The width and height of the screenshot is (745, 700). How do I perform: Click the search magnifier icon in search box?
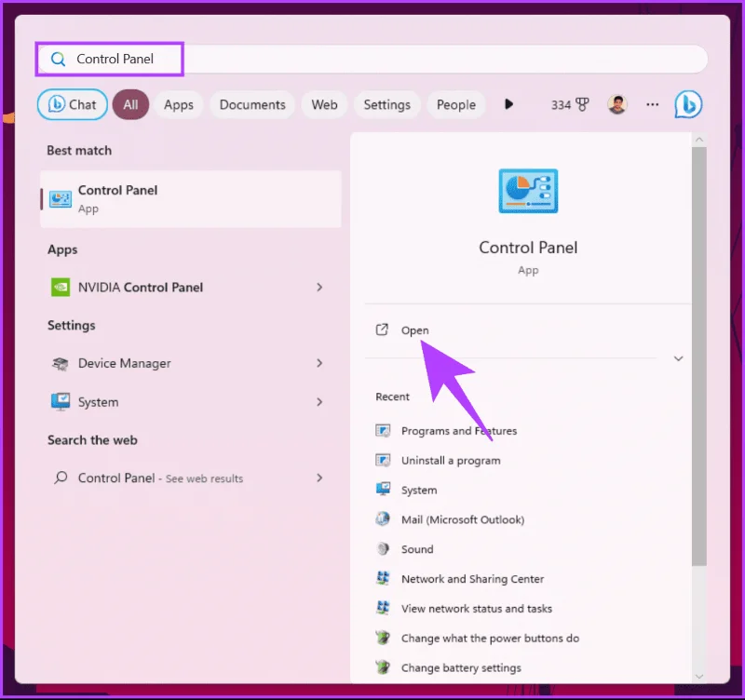58,59
